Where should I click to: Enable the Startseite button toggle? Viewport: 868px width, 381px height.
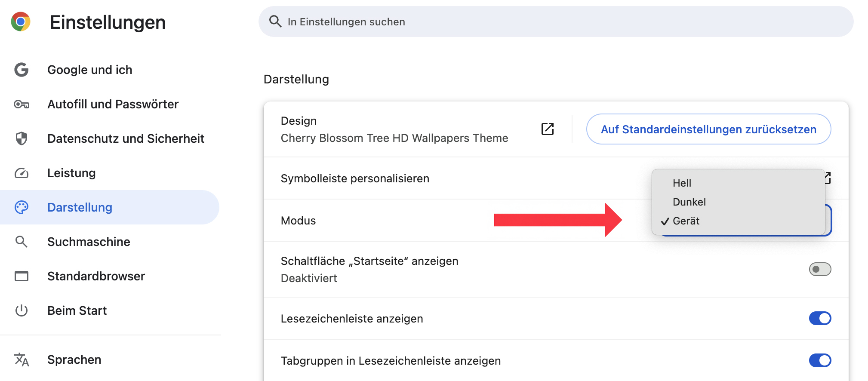(820, 269)
